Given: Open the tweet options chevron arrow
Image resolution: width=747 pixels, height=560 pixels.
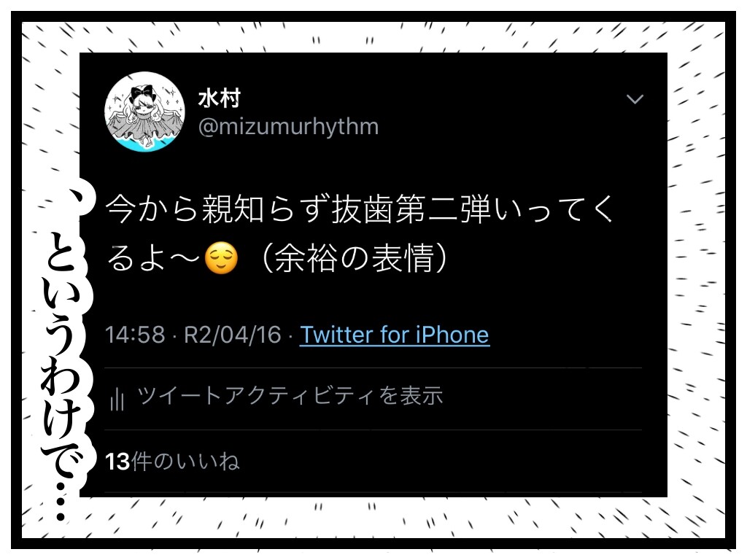Looking at the screenshot, I should pyautogui.click(x=635, y=99).
